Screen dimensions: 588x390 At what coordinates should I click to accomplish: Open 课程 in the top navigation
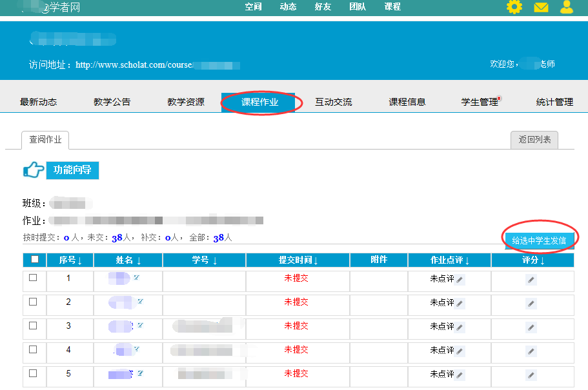click(x=392, y=7)
